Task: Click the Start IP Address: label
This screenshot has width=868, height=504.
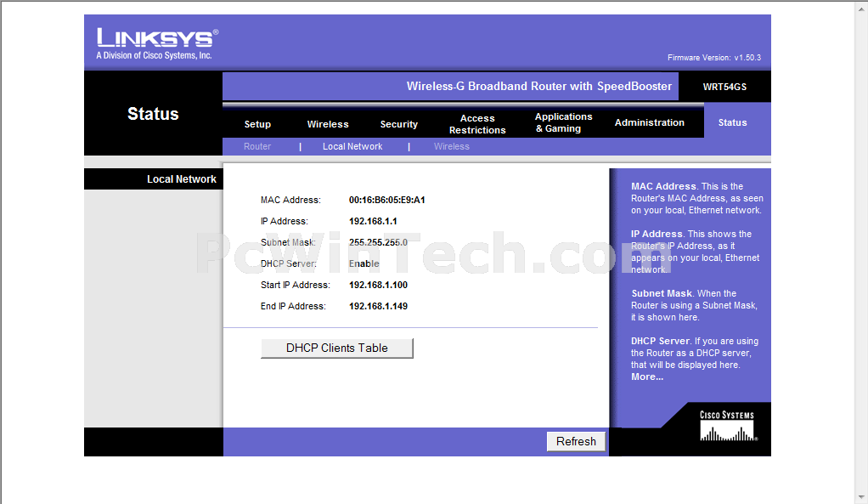Action: coord(295,285)
